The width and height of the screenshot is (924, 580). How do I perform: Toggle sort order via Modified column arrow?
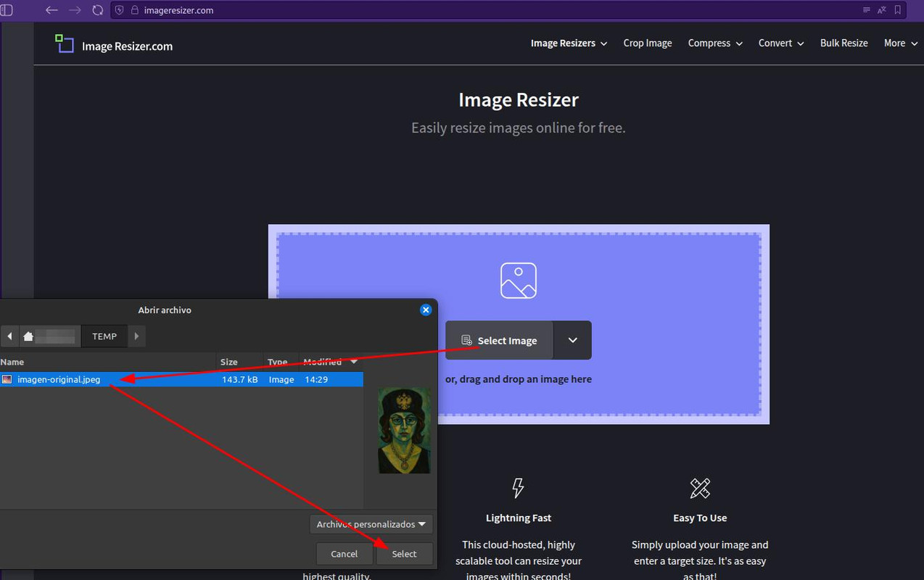[x=354, y=361]
